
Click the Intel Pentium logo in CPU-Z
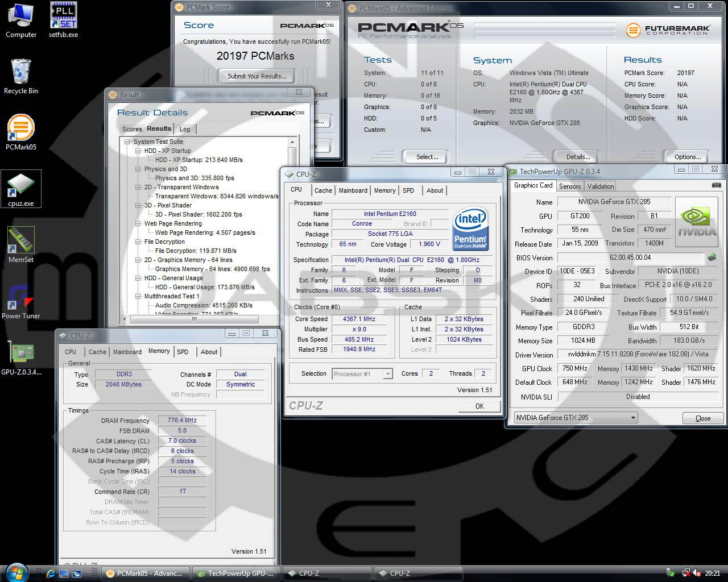point(471,229)
